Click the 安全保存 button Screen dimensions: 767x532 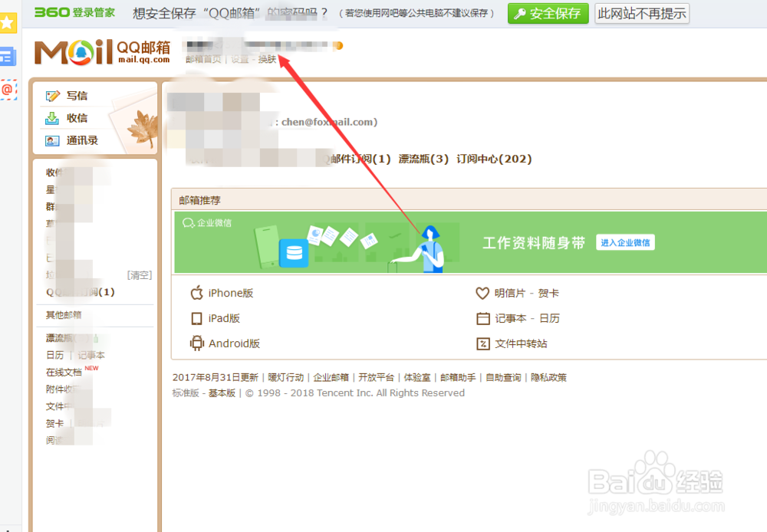tap(548, 13)
